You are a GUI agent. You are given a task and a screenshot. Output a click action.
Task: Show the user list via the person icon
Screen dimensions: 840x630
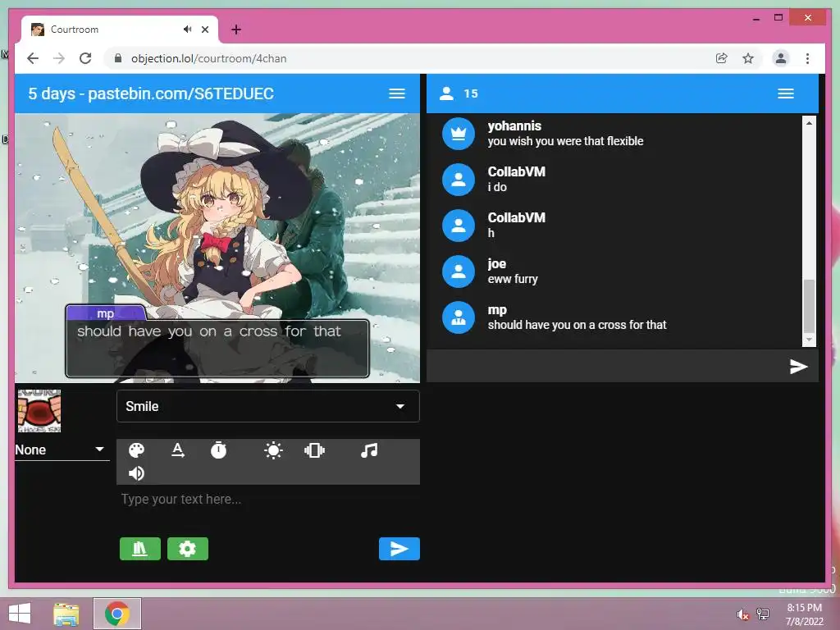446,94
